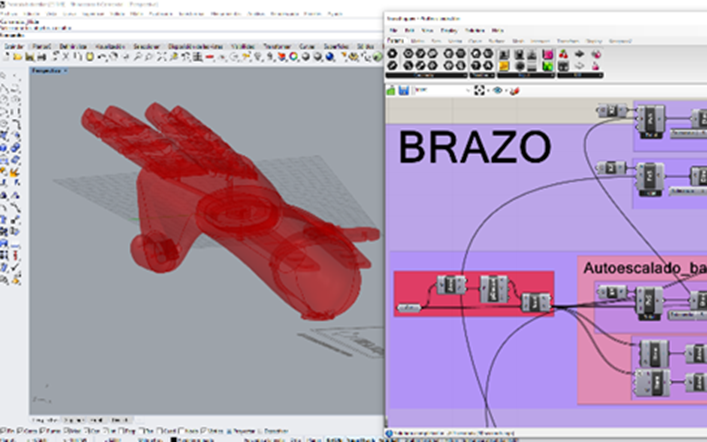Toggle the Fin object snap checkbox

click(3, 429)
